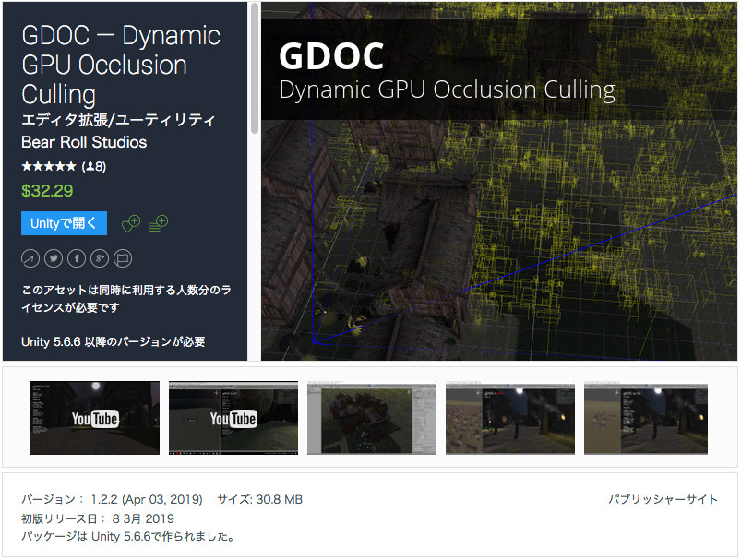Click the 'Unity 5.6.6 以降のバージョンが必要' text
The height and width of the screenshot is (560, 741).
[x=114, y=341]
